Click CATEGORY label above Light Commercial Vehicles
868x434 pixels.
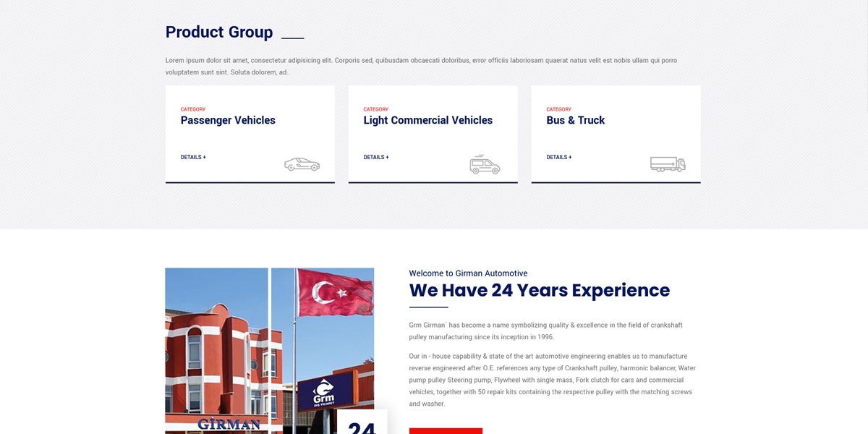click(x=376, y=109)
